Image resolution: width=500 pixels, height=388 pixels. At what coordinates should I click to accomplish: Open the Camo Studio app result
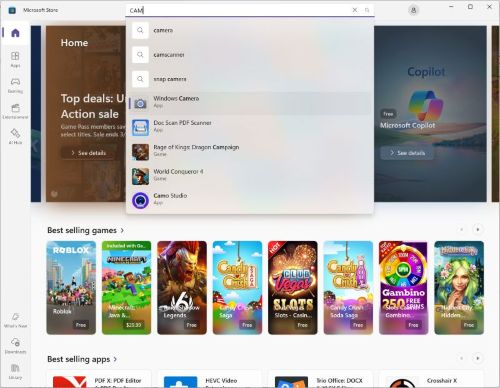click(250, 200)
